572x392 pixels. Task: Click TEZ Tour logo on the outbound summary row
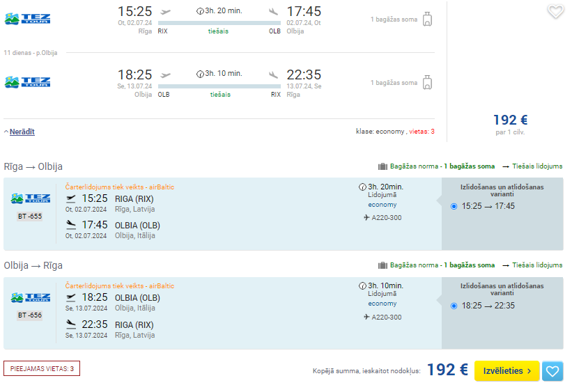(x=27, y=19)
